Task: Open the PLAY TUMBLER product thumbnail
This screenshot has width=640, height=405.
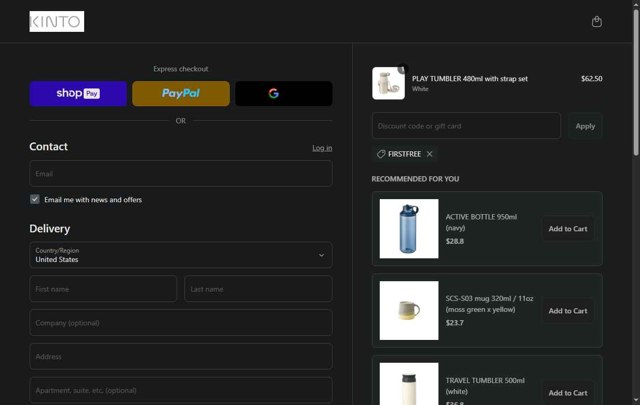Action: 388,83
